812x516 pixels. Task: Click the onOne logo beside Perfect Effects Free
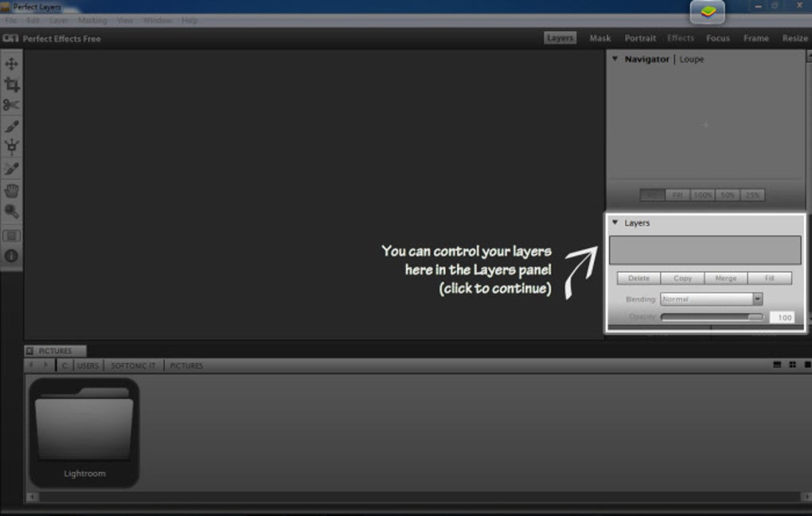pos(10,38)
